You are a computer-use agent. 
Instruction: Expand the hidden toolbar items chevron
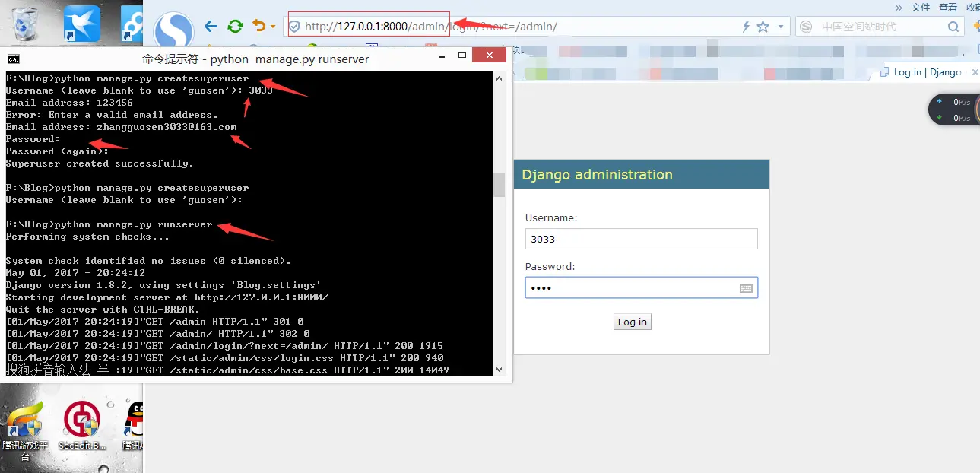pos(899,7)
